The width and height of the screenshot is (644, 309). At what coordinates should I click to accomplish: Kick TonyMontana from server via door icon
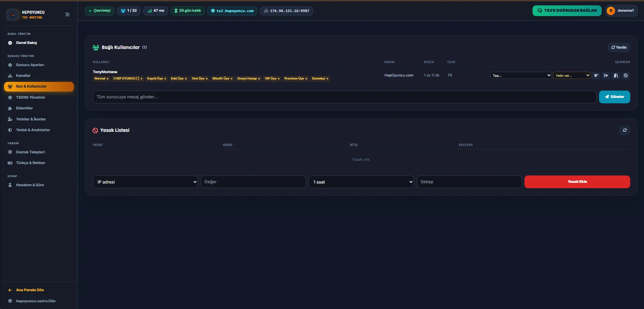tap(616, 75)
